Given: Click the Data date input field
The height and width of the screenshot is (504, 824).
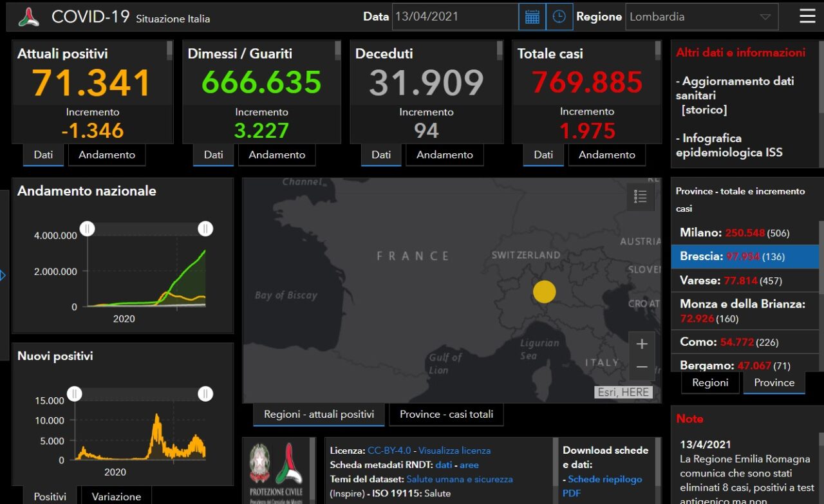Looking at the screenshot, I should [454, 17].
